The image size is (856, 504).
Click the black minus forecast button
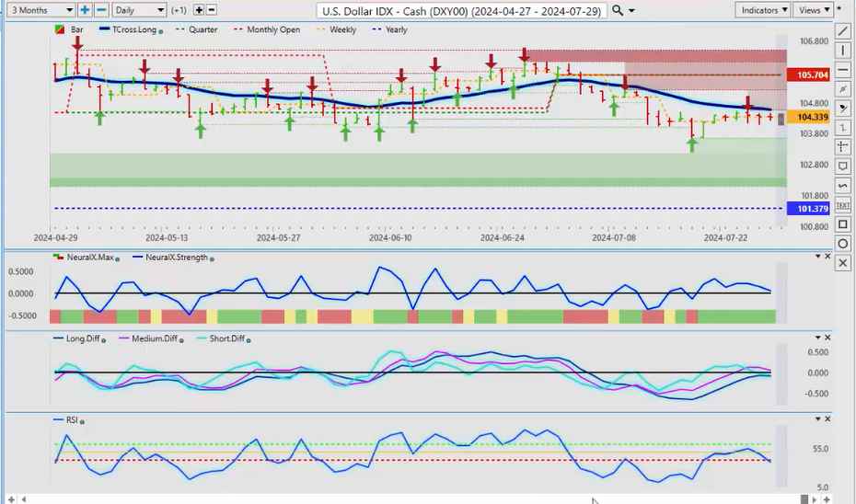coord(212,10)
